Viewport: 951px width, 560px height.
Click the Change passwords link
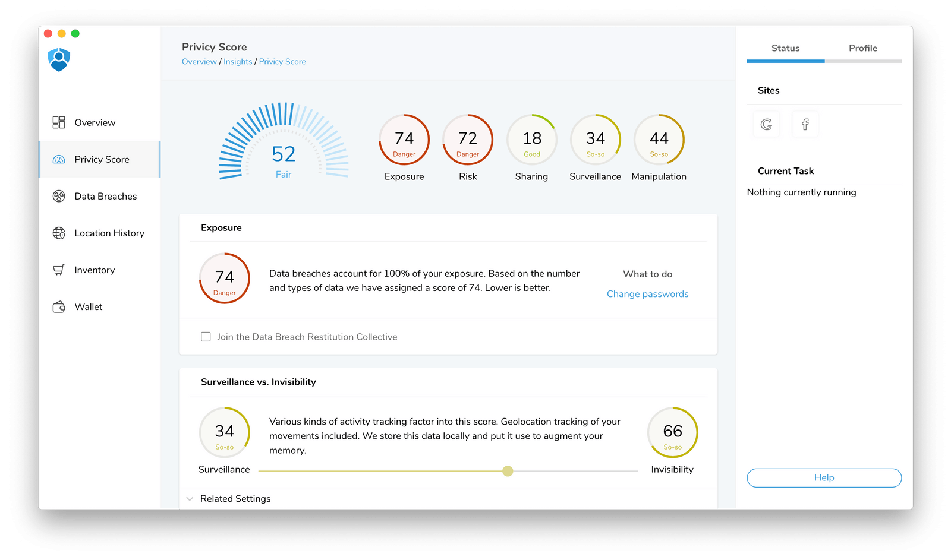[x=647, y=294]
